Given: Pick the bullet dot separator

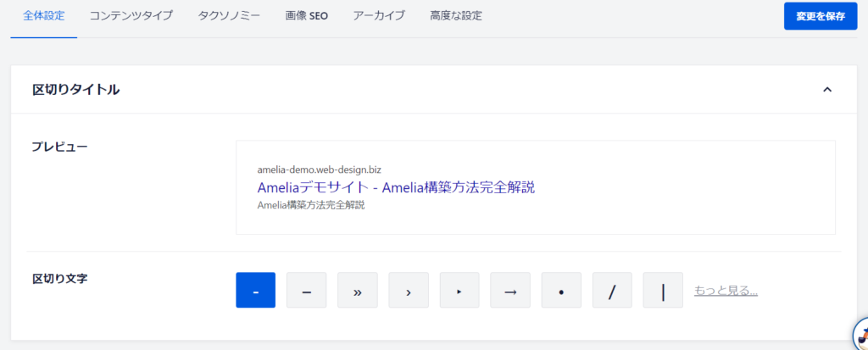Looking at the screenshot, I should [561, 290].
